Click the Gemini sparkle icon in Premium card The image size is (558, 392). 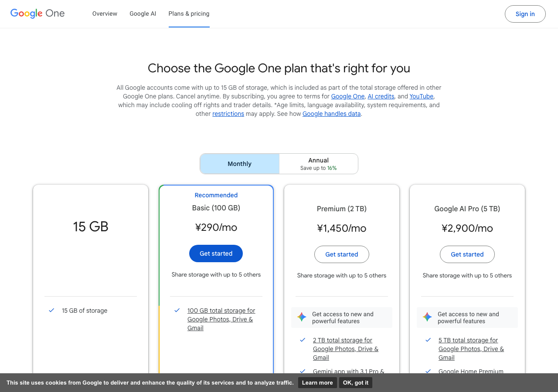click(x=302, y=317)
